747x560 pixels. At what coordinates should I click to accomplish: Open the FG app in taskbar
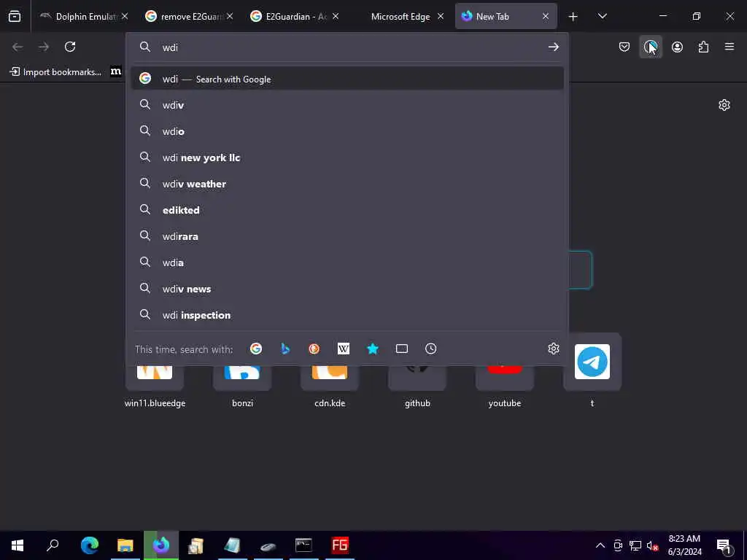(x=340, y=545)
